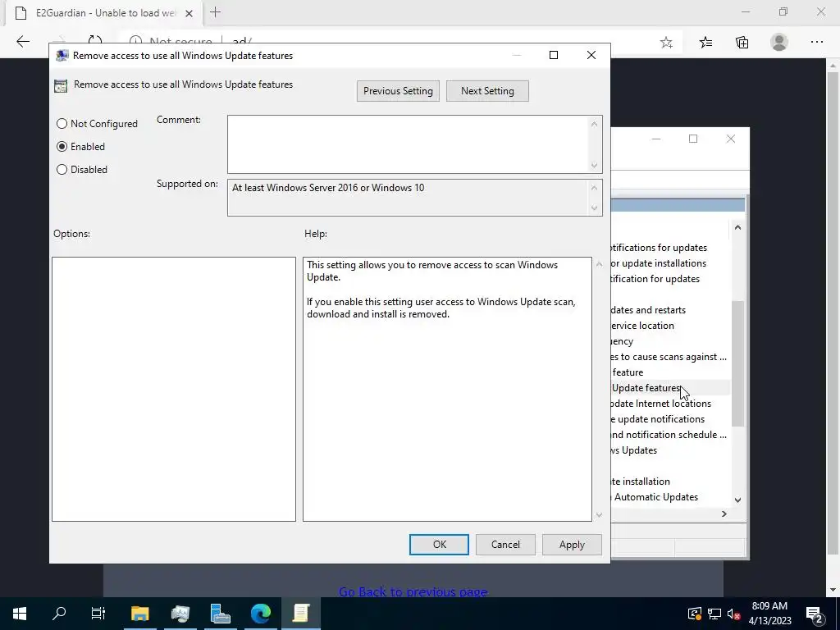840x630 pixels.
Task: Maximize the policy setting dialog
Action: tap(554, 55)
